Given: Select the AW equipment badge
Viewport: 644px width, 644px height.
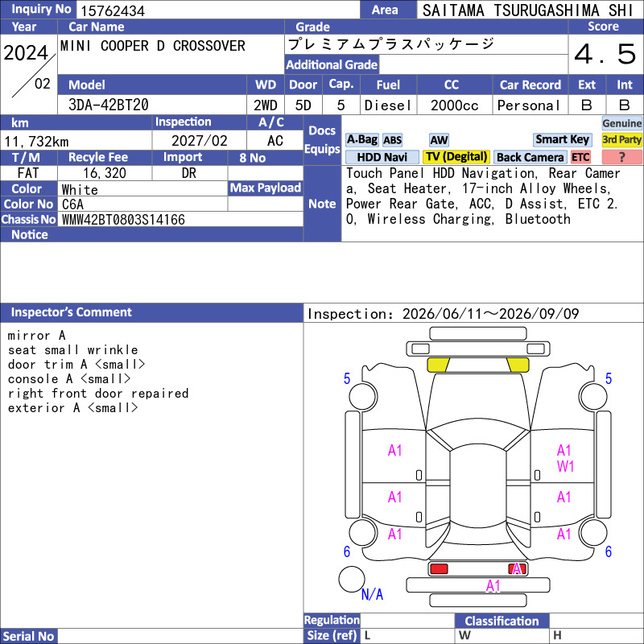Looking at the screenshot, I should (x=439, y=140).
